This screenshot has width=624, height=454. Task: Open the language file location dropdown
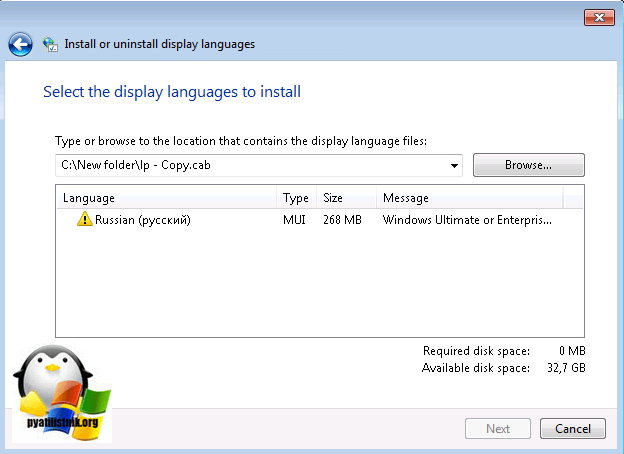tap(454, 166)
